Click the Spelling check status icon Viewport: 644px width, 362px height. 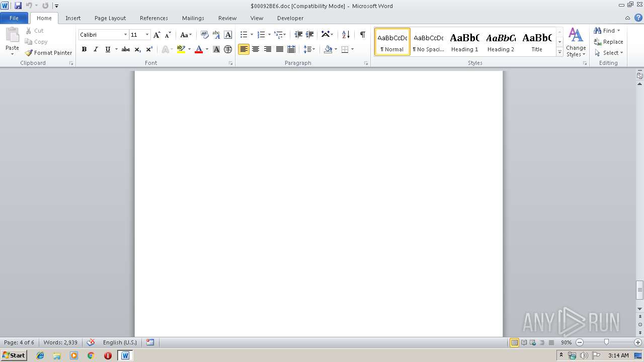pyautogui.click(x=91, y=342)
